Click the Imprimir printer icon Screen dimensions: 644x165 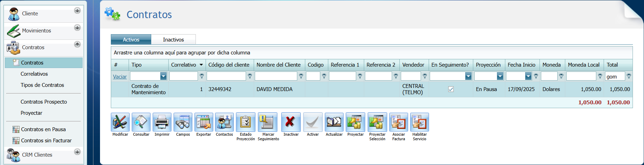point(162,122)
